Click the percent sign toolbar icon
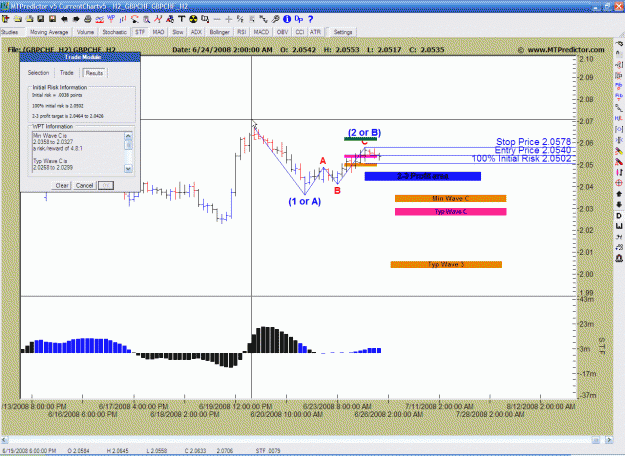This screenshot has height=456, width=625. (x=240, y=19)
